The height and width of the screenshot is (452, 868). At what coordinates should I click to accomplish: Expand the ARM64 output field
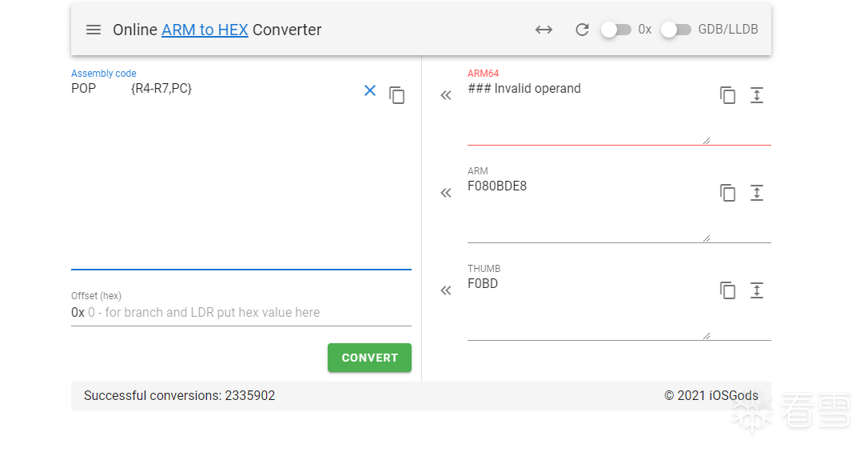coord(757,95)
